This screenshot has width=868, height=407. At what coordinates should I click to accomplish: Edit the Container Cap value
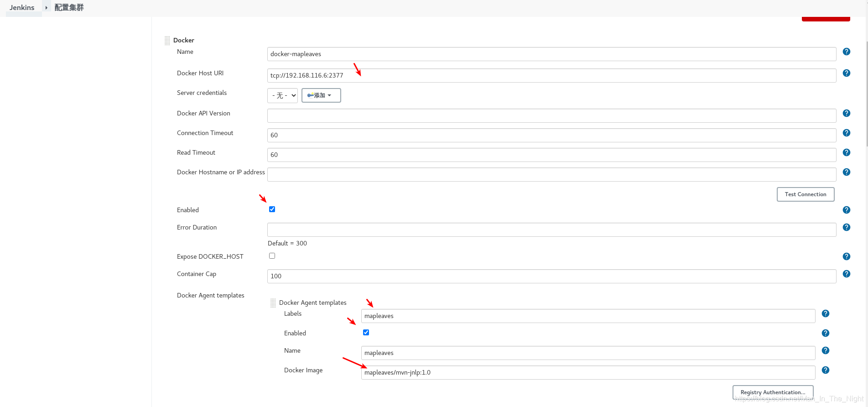[x=551, y=276]
